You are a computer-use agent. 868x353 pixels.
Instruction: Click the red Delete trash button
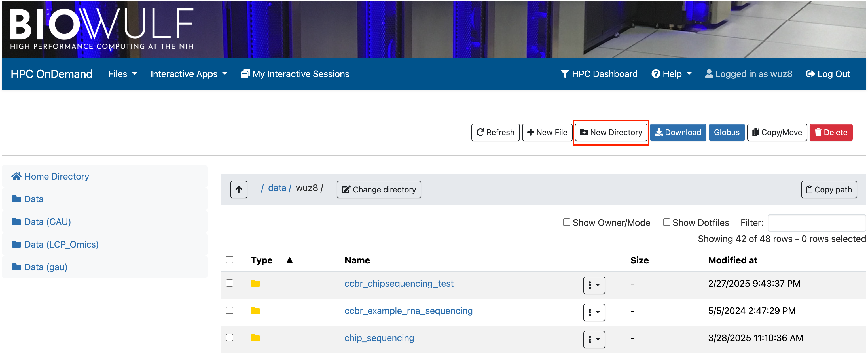(831, 132)
